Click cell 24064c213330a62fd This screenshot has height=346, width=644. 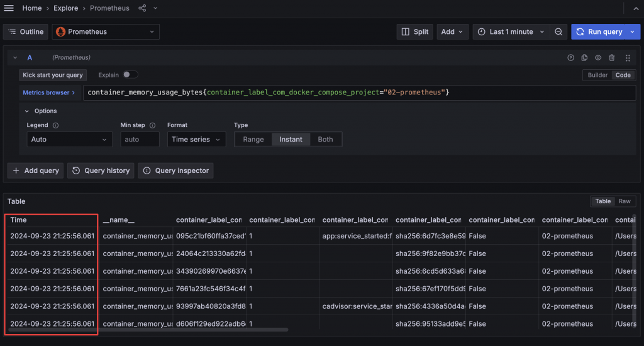pyautogui.click(x=211, y=254)
